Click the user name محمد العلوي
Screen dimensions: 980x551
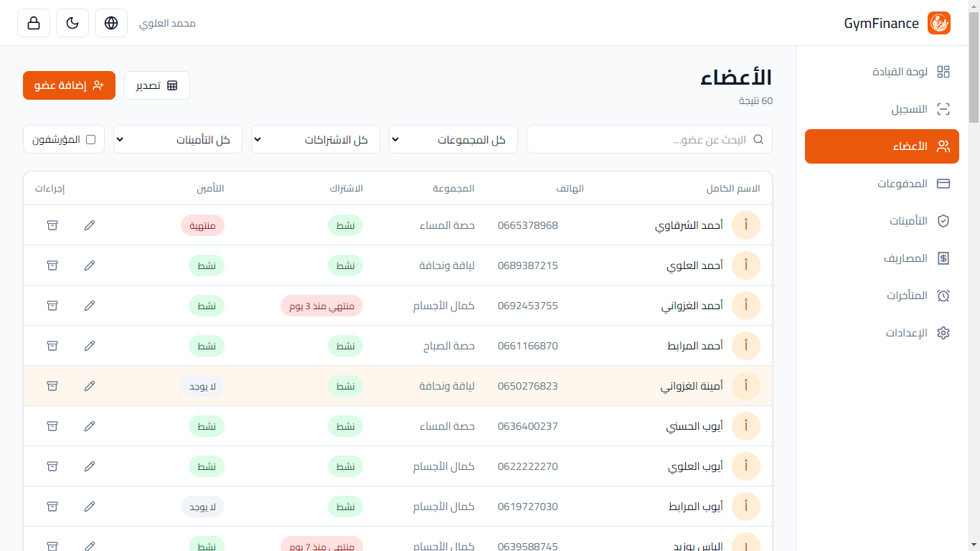[167, 23]
